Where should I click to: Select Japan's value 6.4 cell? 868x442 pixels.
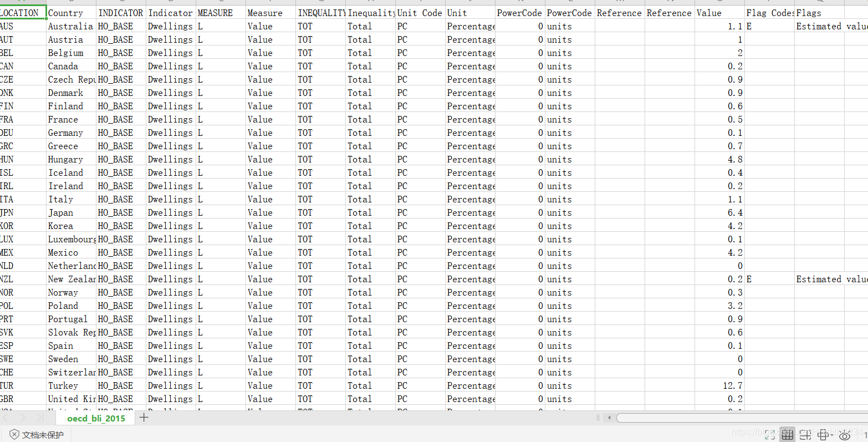[719, 212]
